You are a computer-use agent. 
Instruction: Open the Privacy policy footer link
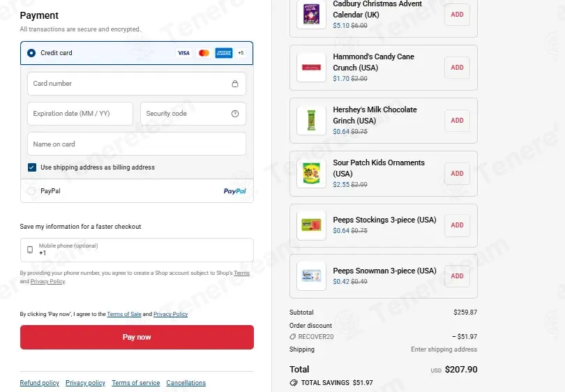click(85, 383)
